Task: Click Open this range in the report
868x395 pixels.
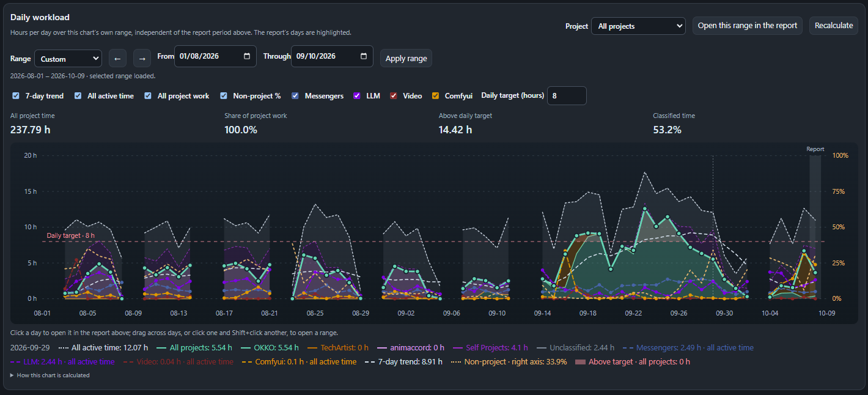Action: [747, 26]
